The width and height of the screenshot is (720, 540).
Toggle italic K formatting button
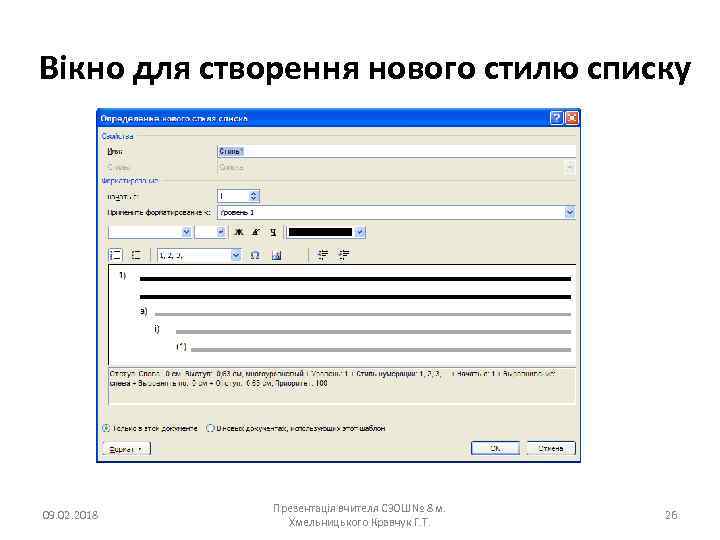coord(256,232)
